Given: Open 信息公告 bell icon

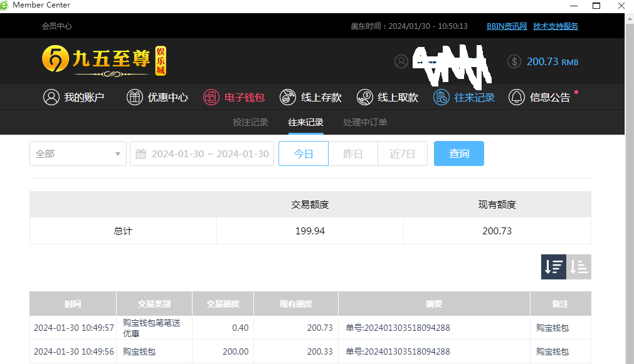Looking at the screenshot, I should [517, 97].
